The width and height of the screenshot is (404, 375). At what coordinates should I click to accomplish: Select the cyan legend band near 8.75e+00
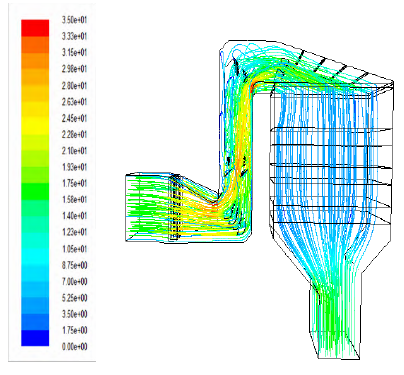tap(35, 257)
